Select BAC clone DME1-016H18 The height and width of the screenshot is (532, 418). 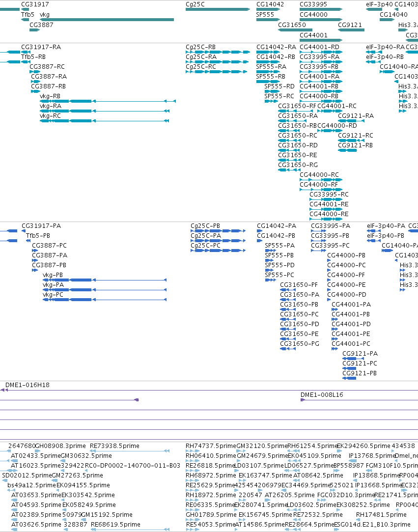(x=28, y=385)
